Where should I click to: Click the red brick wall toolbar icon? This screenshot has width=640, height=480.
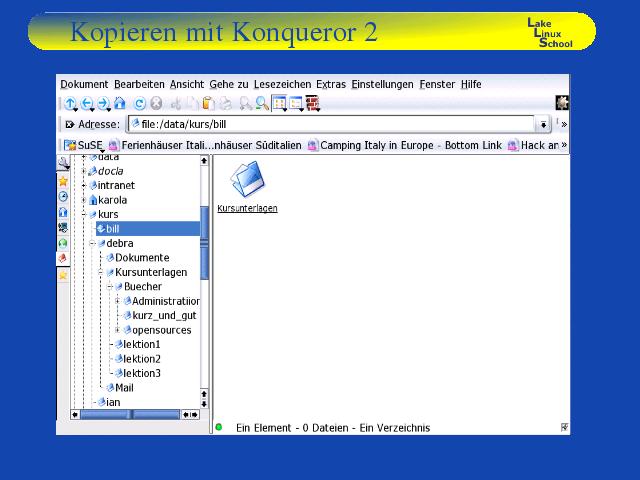[313, 103]
